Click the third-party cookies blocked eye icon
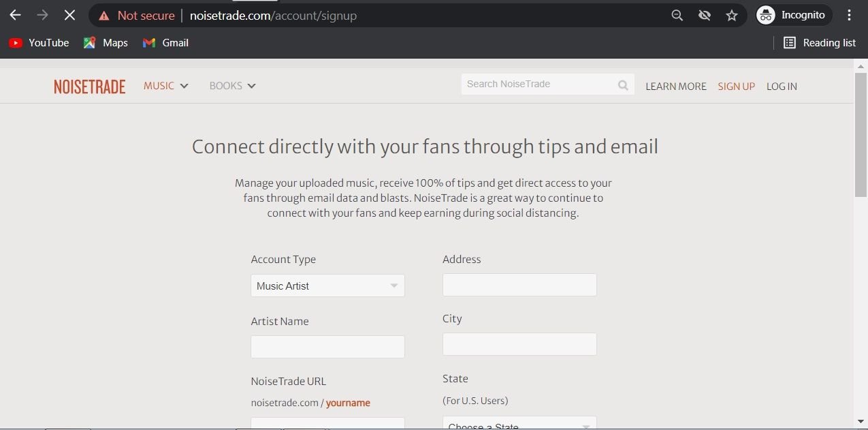 coord(705,15)
